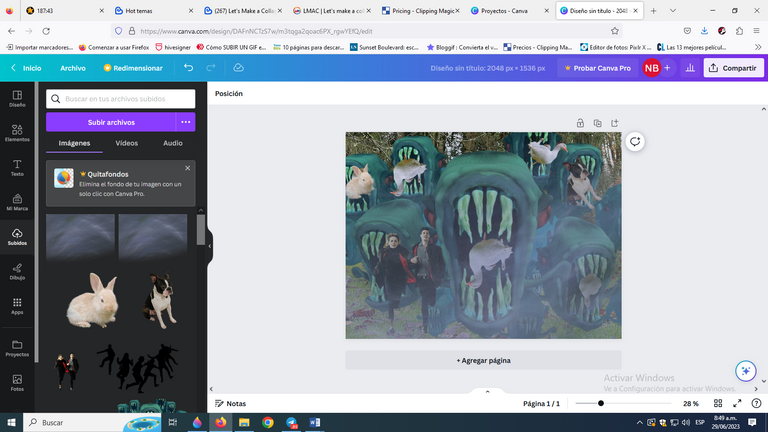This screenshot has width=768, height=432.
Task: Select the Boston terrier dog thumbnail
Action: 160,300
